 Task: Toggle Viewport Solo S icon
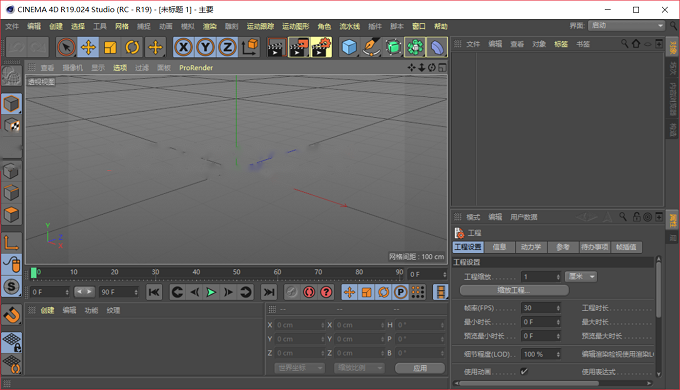[11, 286]
